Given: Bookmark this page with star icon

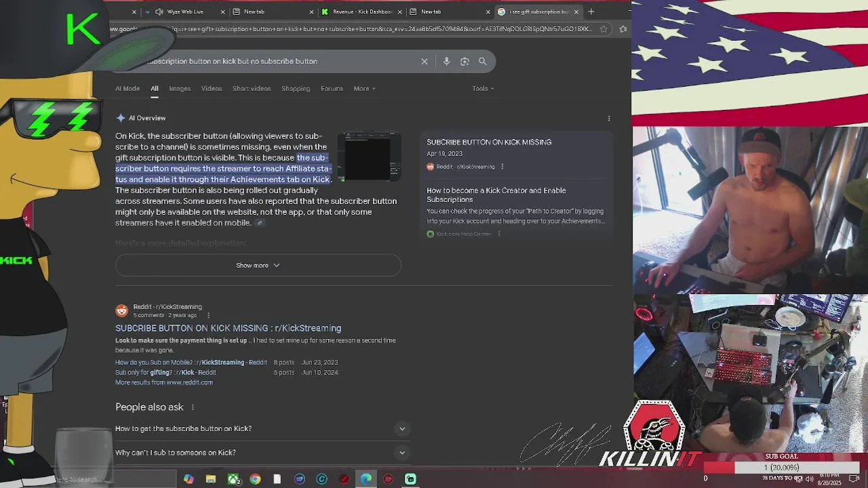Looking at the screenshot, I should click(604, 28).
